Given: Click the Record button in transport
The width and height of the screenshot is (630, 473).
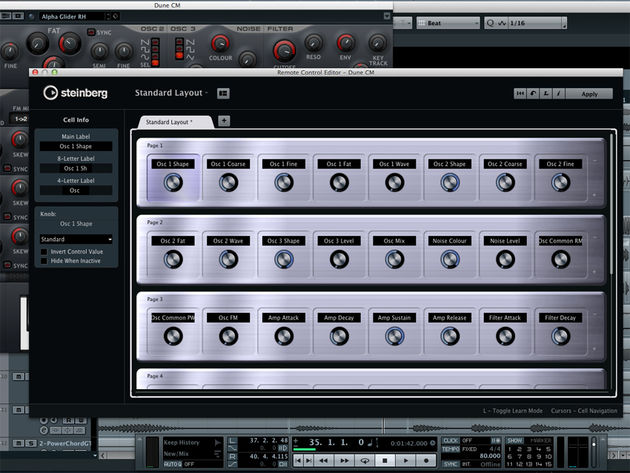Looking at the screenshot, I should click(426, 461).
